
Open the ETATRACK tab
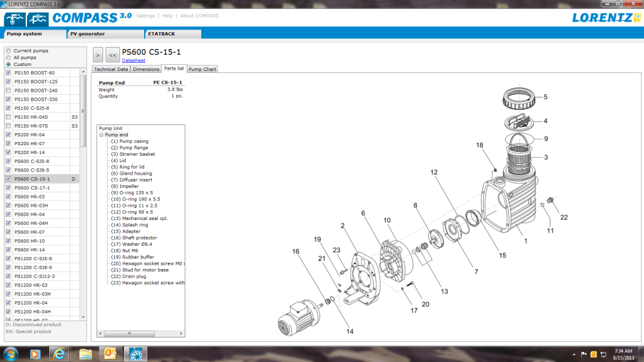[x=174, y=34]
